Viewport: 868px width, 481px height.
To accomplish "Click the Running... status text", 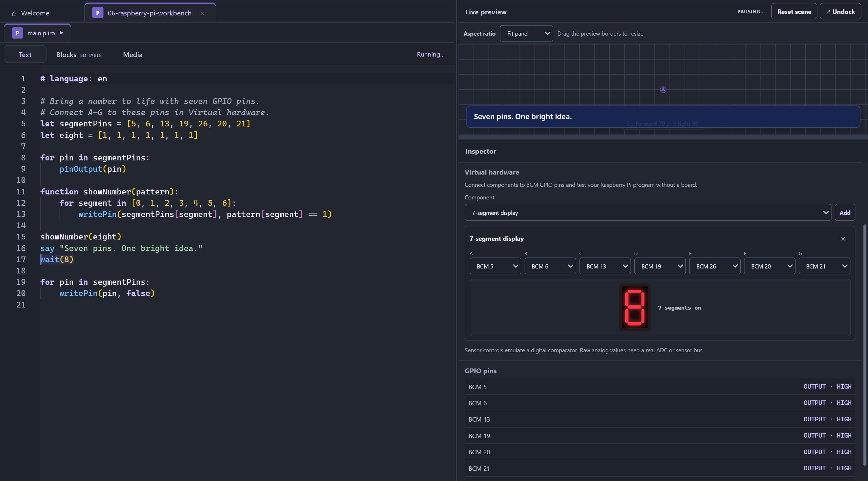I will 430,54.
